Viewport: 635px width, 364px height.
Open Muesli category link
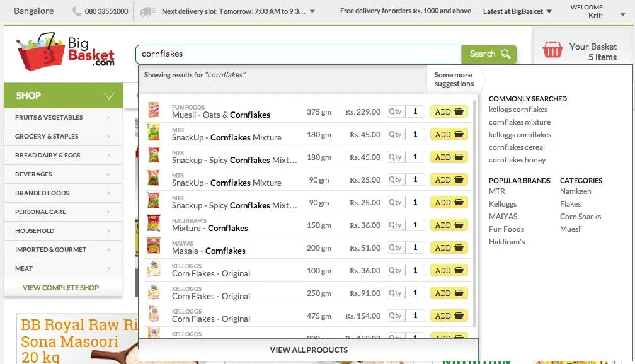[571, 229]
